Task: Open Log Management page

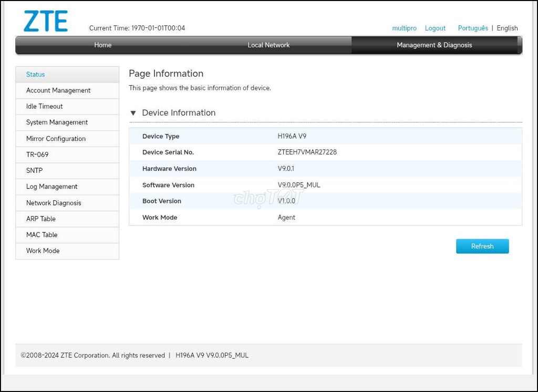Action: point(67,187)
